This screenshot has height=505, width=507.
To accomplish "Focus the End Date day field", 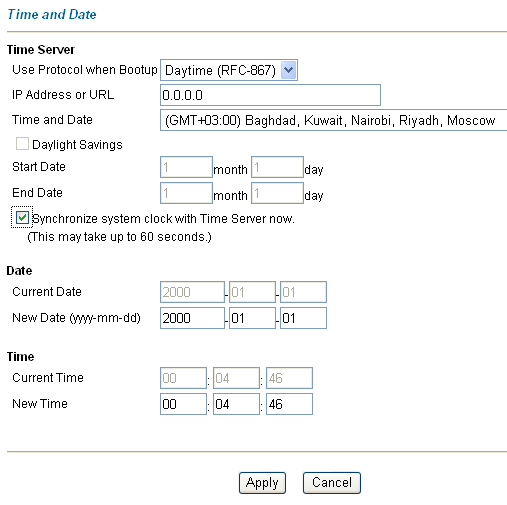I will [x=277, y=193].
